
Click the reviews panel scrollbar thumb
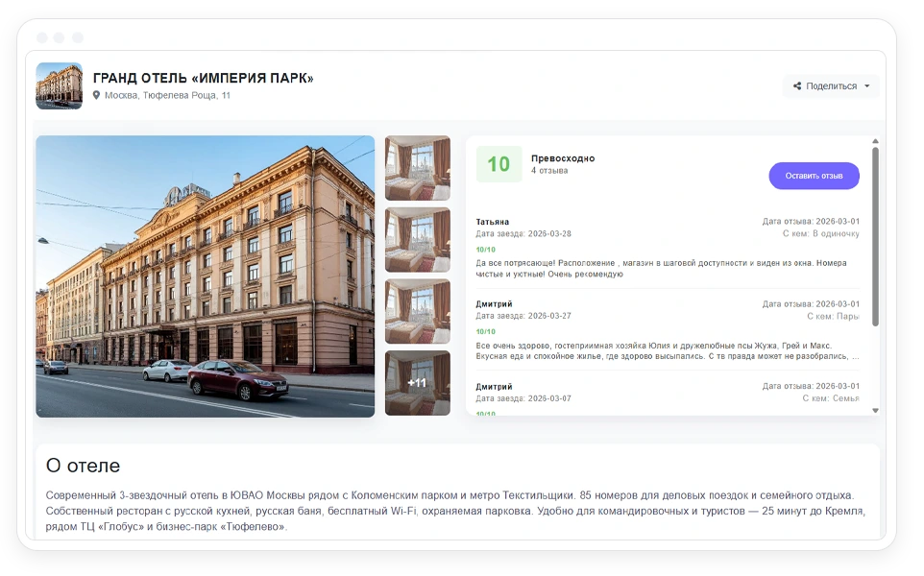click(x=875, y=236)
